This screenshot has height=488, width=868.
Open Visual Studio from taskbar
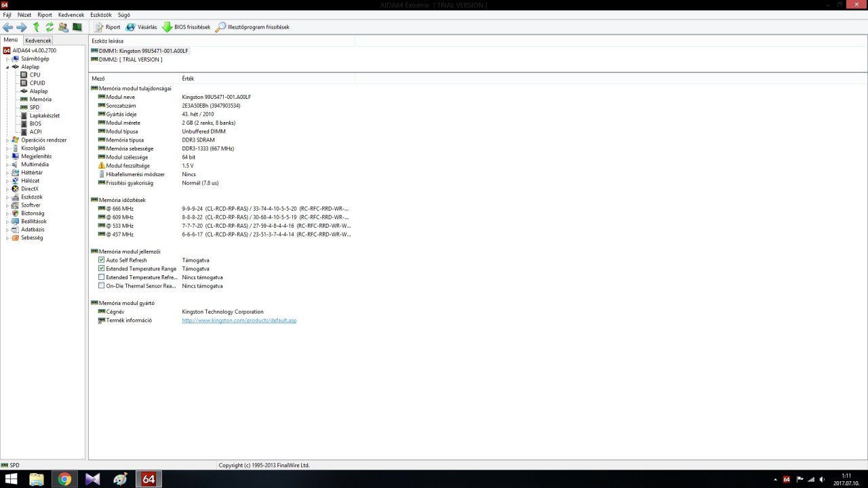click(93, 479)
